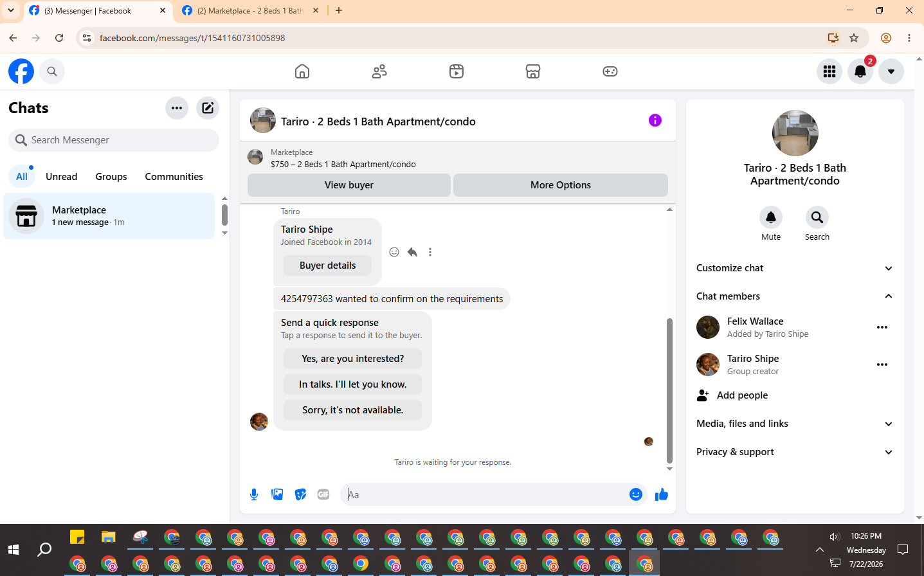
Task: Select the Groups chats filter
Action: point(111,177)
